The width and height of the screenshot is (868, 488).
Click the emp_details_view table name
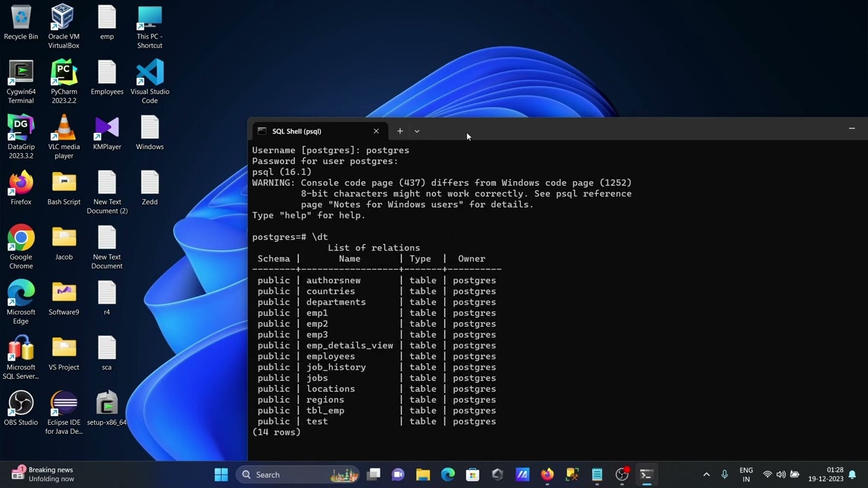[x=349, y=346]
